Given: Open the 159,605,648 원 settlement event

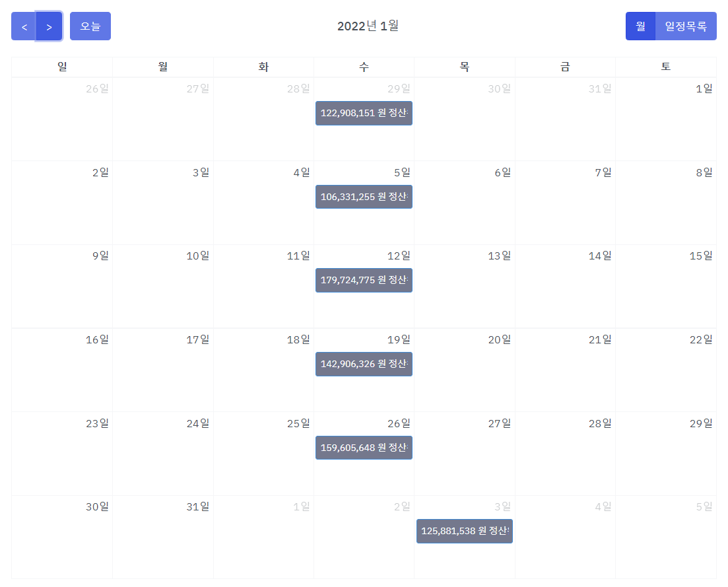Looking at the screenshot, I should click(364, 448).
